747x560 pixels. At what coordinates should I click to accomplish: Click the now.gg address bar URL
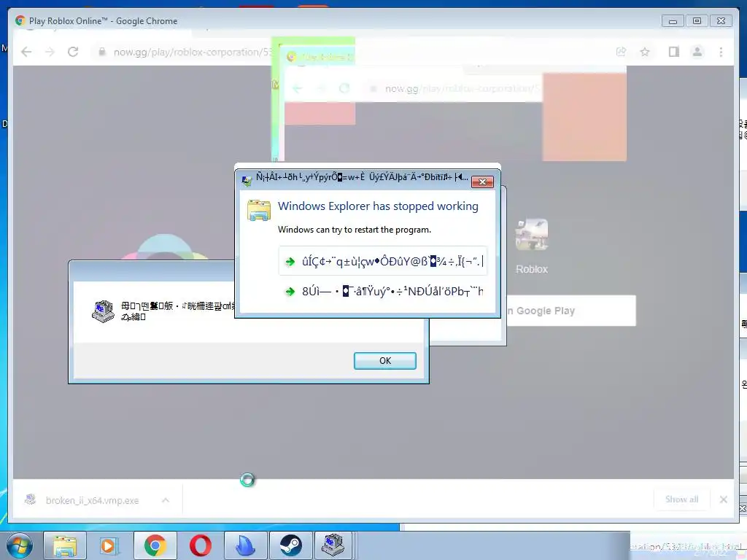pos(192,52)
